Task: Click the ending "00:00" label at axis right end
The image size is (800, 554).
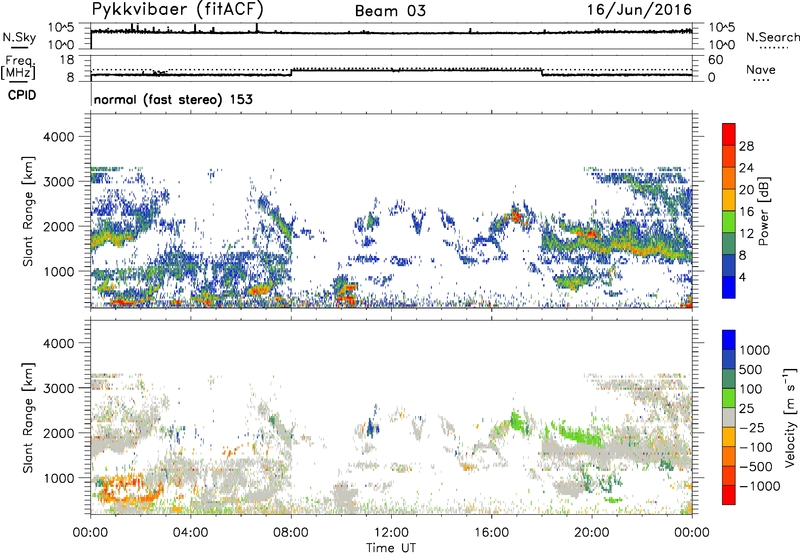Action: click(x=692, y=533)
